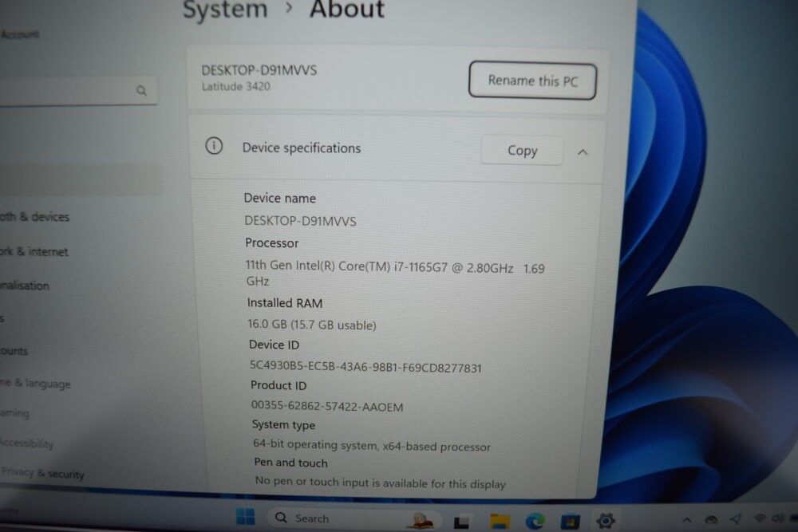Select the 11th Gen Intel Core i7-1165G7 value

(395, 273)
